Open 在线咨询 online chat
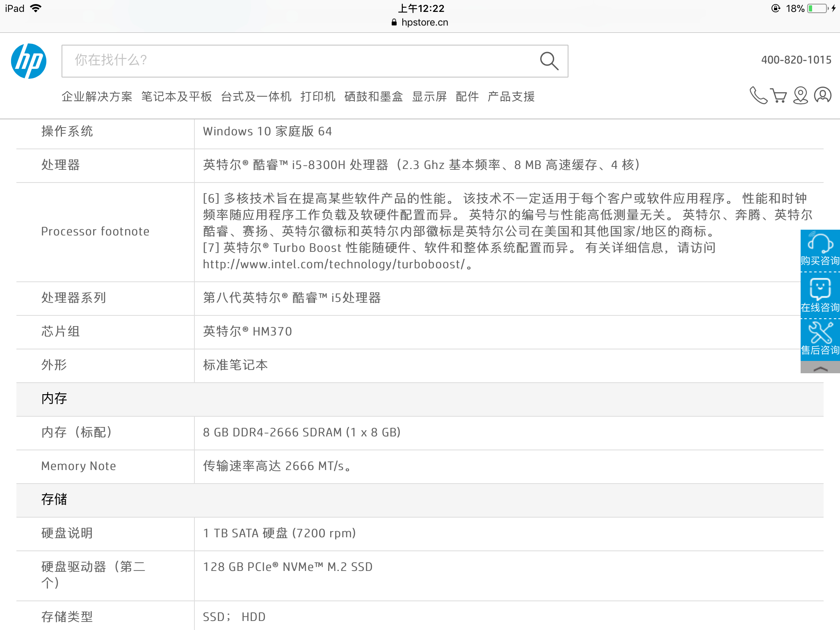Image resolution: width=840 pixels, height=630 pixels. click(820, 295)
